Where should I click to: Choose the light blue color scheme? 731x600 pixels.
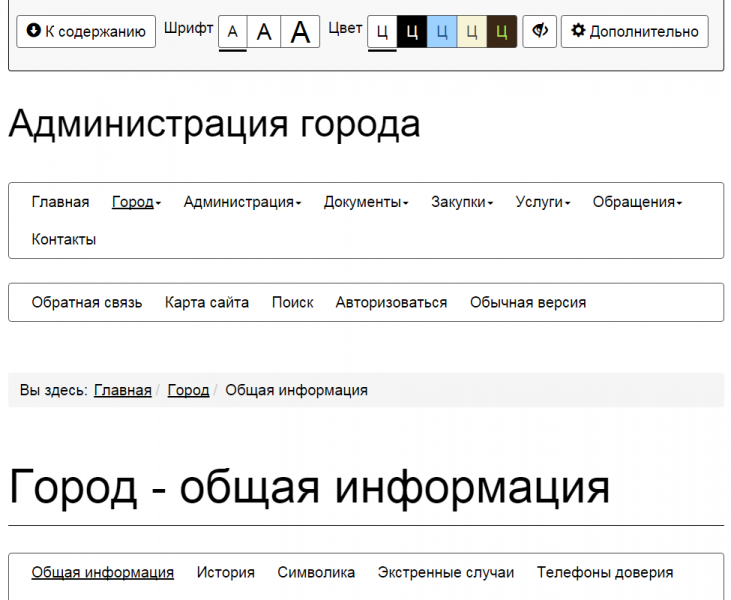(x=442, y=32)
